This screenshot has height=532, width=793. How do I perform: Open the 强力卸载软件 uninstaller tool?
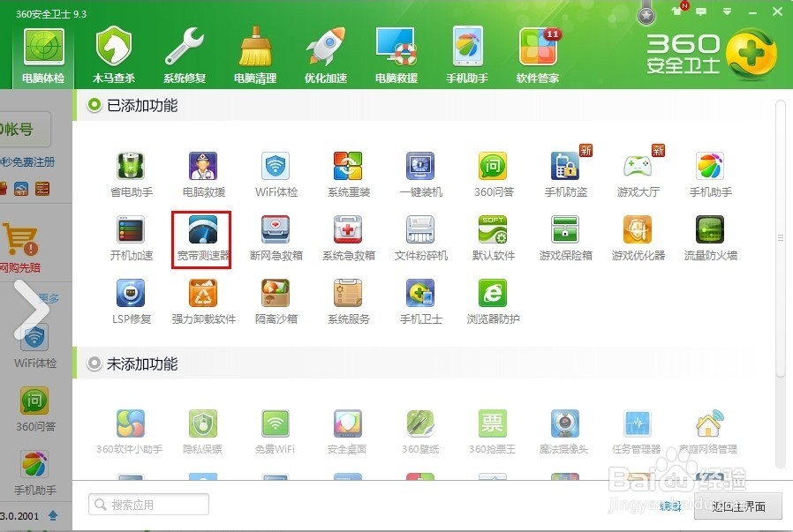(x=203, y=300)
